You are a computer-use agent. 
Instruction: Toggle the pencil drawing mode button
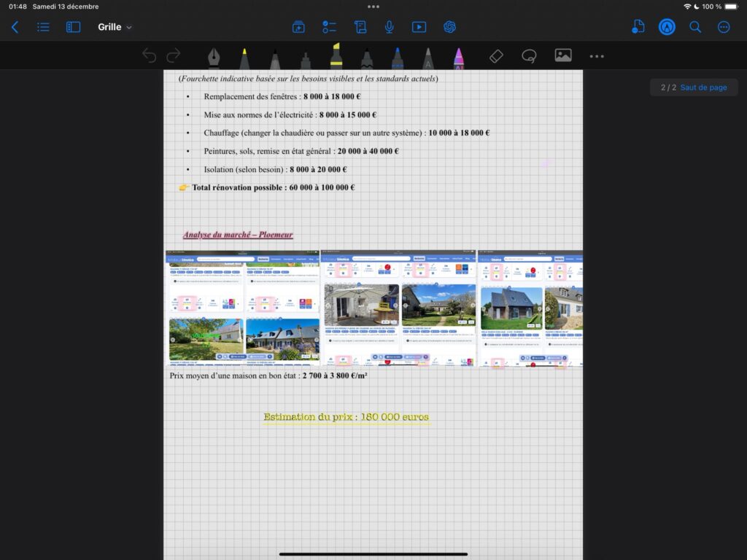coord(667,27)
